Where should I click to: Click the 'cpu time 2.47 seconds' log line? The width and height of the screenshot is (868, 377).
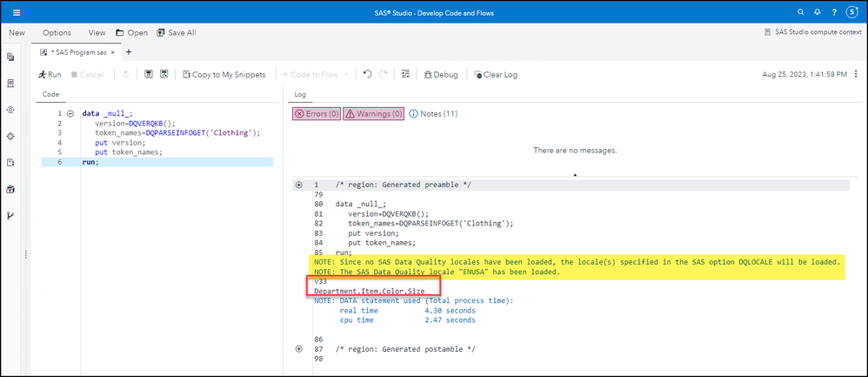pos(407,320)
